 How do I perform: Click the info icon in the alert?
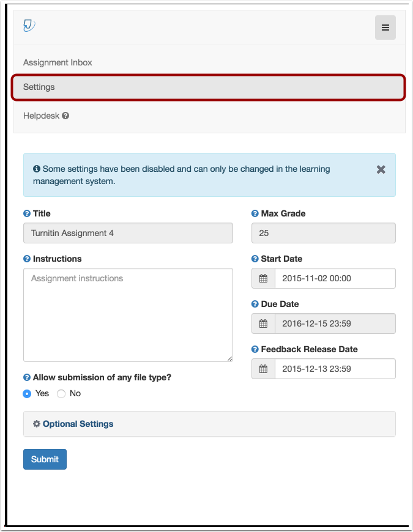37,169
